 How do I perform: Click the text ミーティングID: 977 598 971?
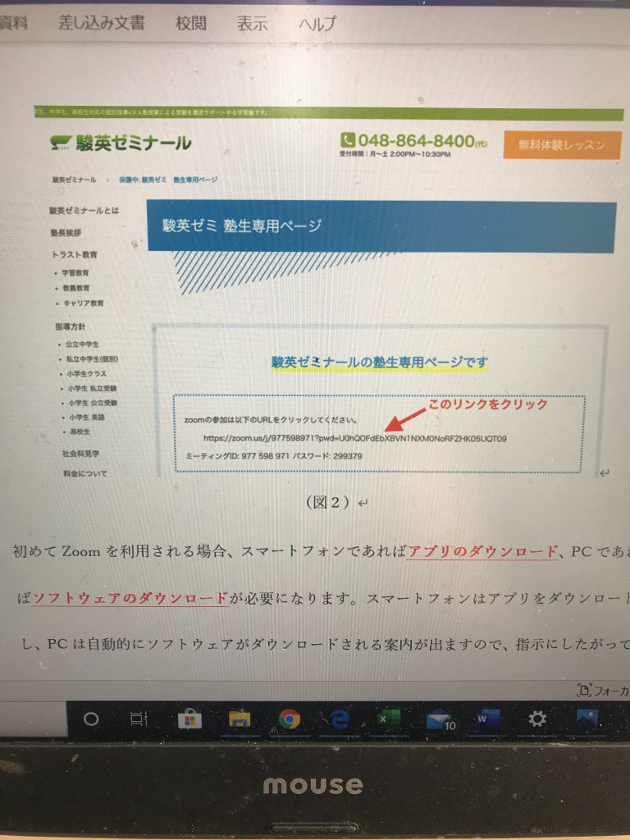(237, 456)
